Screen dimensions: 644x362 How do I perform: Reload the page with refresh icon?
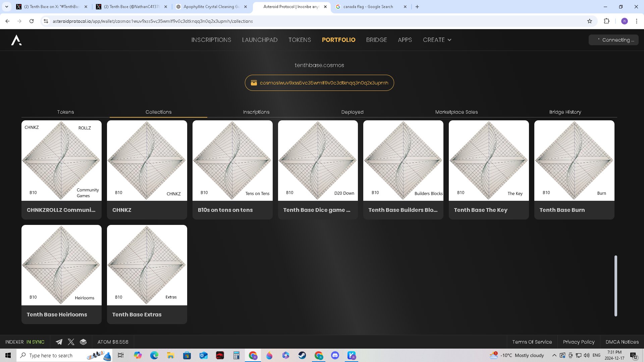coord(32,21)
